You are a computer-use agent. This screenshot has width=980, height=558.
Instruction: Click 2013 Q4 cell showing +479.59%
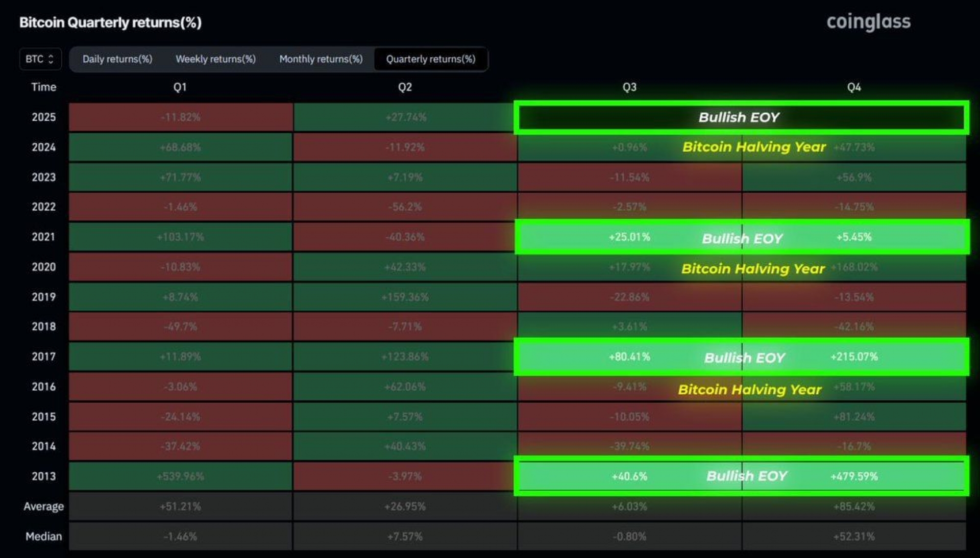coord(854,476)
